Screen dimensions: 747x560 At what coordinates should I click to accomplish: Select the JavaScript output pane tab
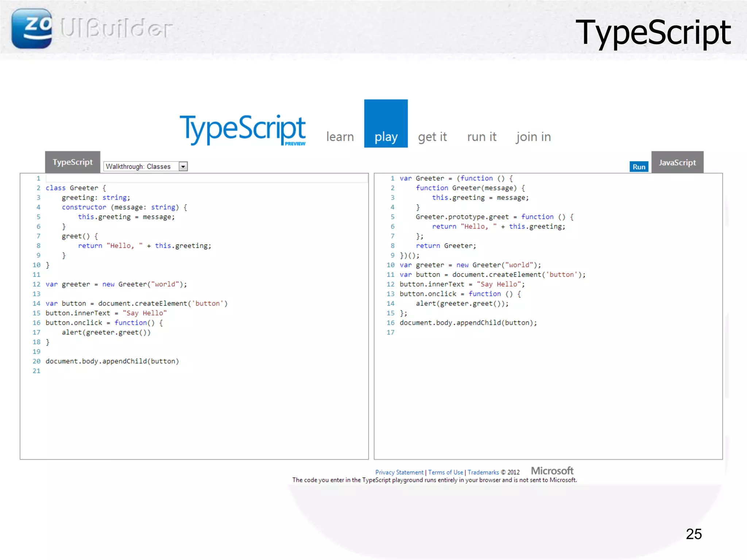[x=677, y=162]
